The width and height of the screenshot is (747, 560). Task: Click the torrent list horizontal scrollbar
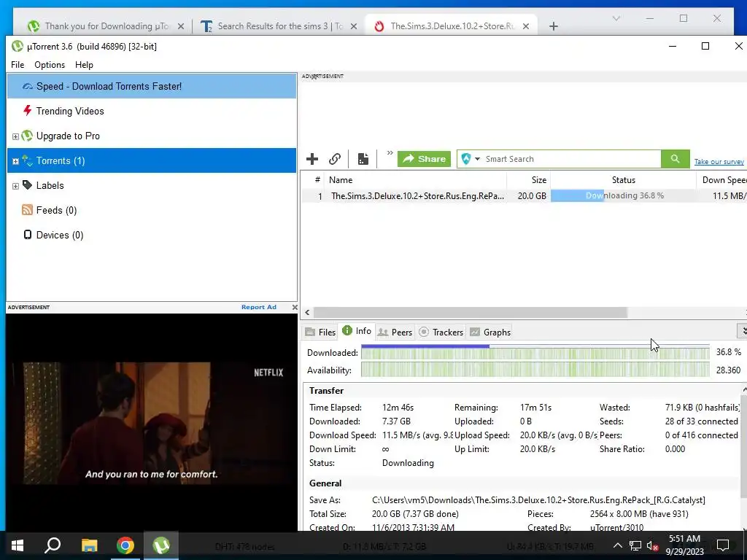pos(471,312)
